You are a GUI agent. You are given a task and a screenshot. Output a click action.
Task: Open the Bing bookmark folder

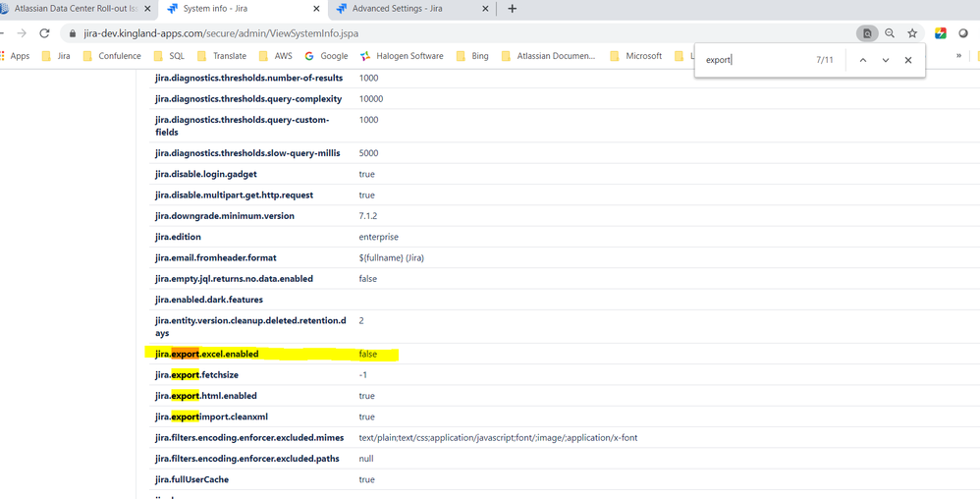(472, 56)
